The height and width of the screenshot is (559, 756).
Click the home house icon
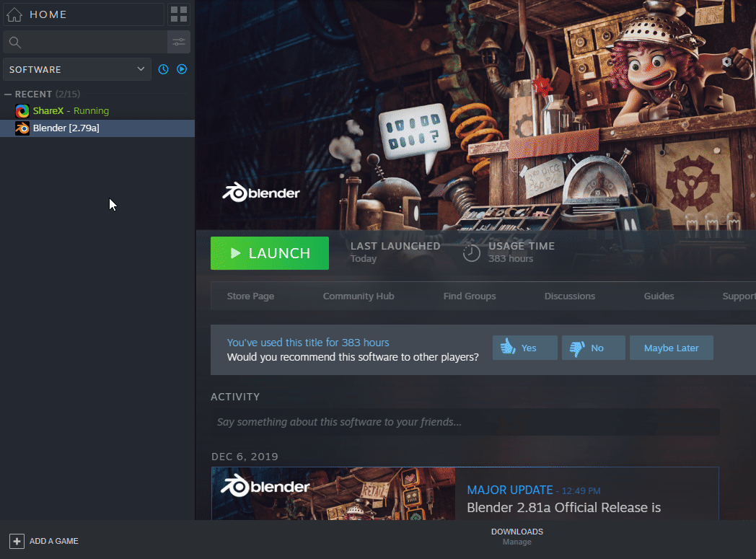coord(14,14)
